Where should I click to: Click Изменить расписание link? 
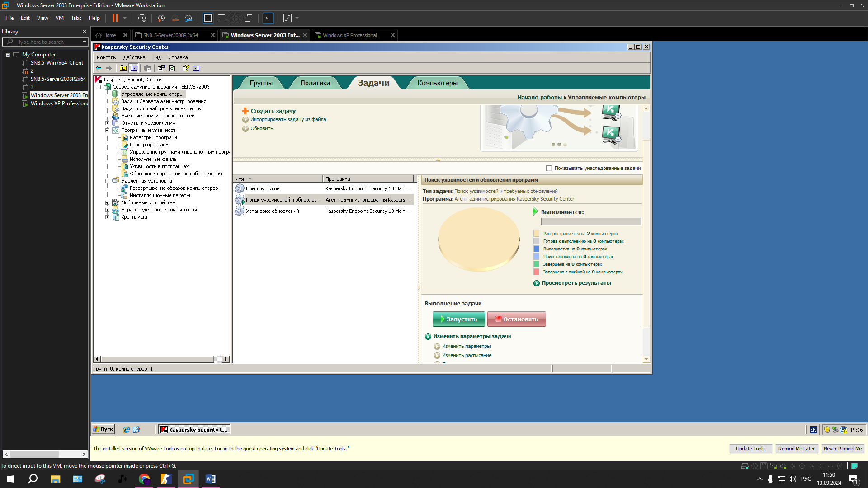tap(467, 355)
